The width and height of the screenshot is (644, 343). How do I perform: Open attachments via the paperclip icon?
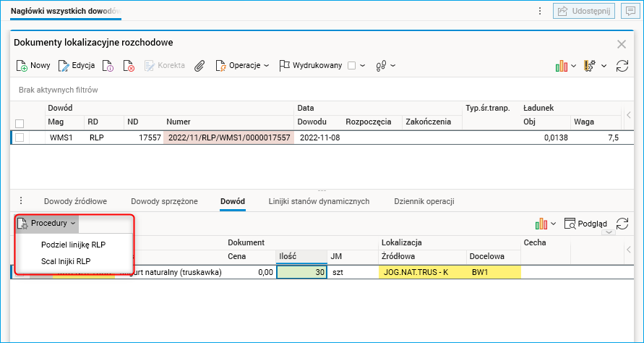click(x=199, y=66)
